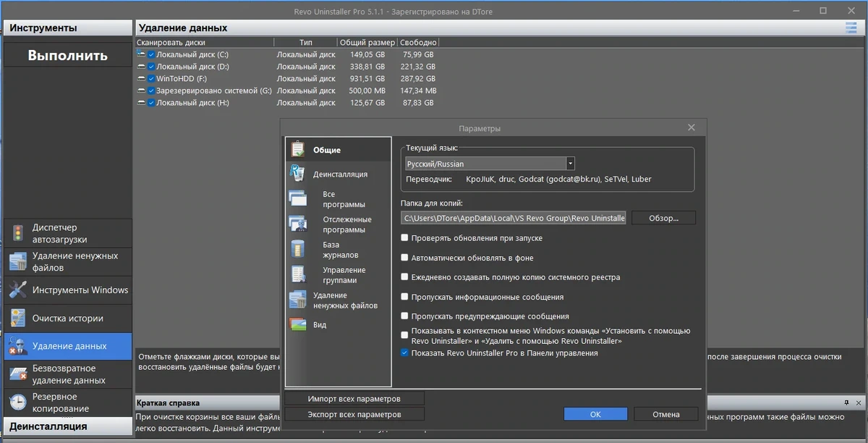The image size is (868, 443).
Task: Click the Отслеженные программы icon
Action: click(298, 224)
